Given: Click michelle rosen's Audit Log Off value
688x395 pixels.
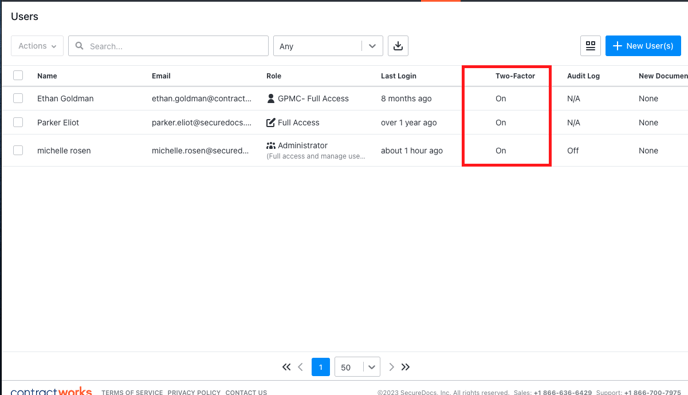Looking at the screenshot, I should (x=573, y=151).
